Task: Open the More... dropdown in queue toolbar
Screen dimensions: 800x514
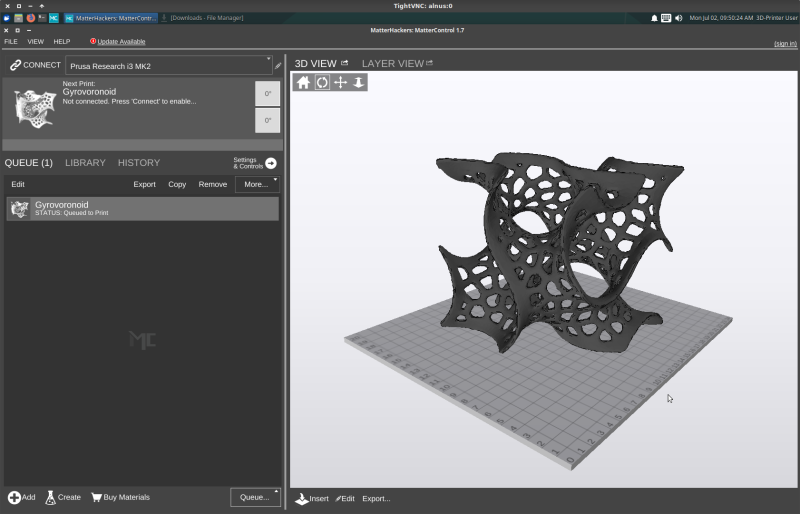Action: 256,184
